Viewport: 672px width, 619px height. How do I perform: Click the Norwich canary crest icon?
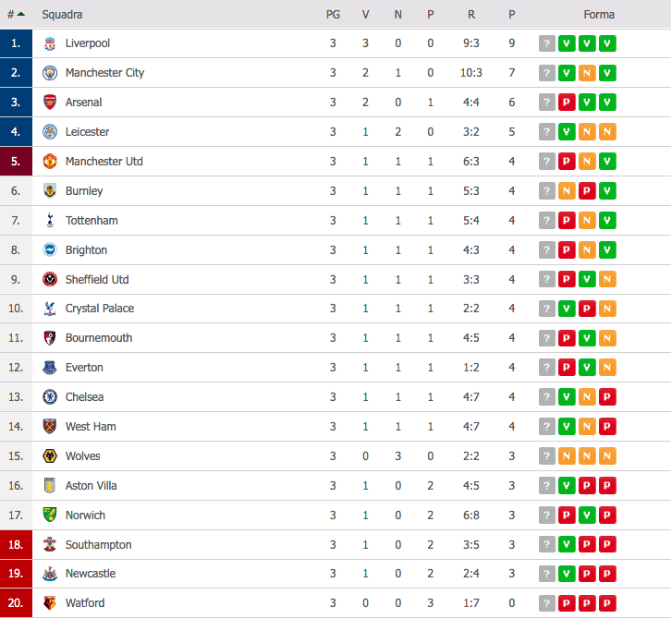50,515
